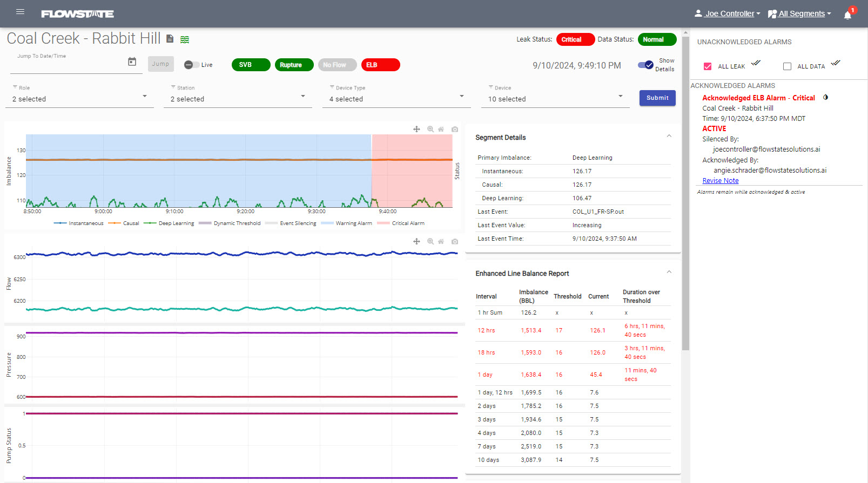Screen dimensions: 868x483
Task: Open the notifications bell
Action: coord(847,15)
